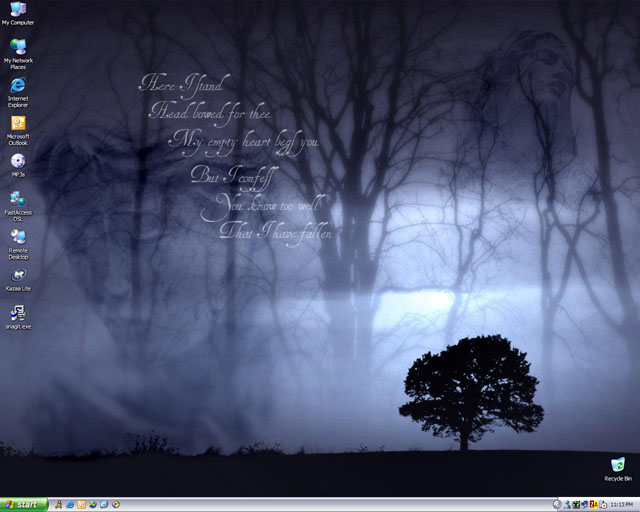
Task: Open the Kazaa Lite icon
Action: (18, 280)
